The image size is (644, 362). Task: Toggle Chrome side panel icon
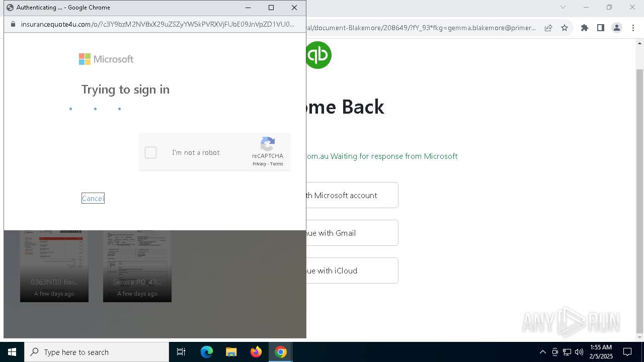pos(601,28)
